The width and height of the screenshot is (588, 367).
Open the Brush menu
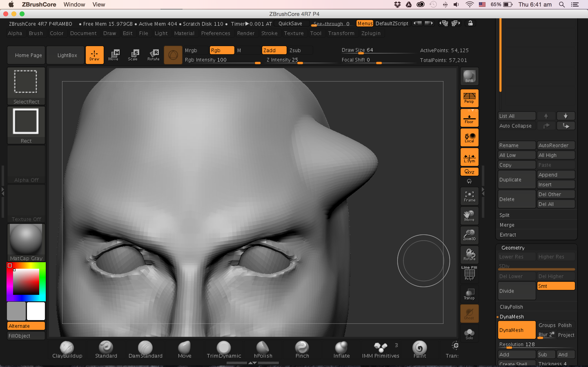[36, 33]
